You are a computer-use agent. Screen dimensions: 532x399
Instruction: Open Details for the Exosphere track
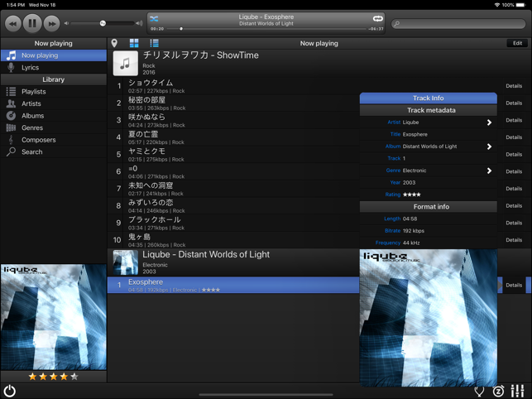coord(514,286)
